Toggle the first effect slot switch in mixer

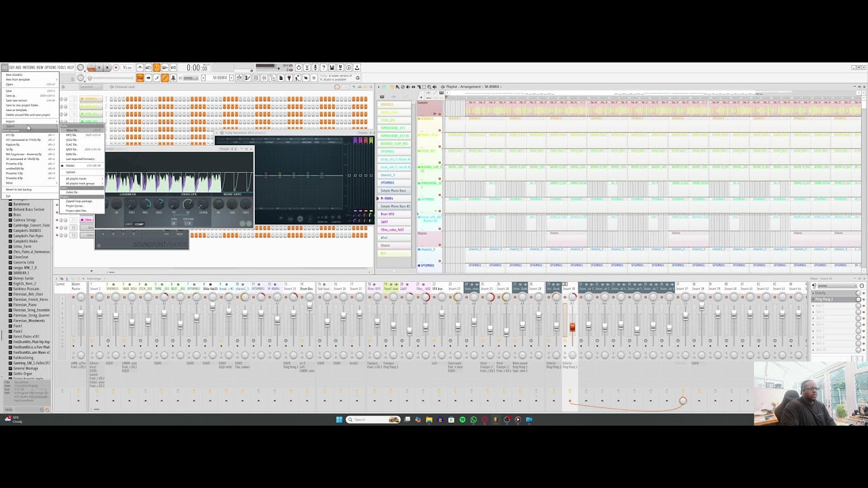click(x=864, y=293)
